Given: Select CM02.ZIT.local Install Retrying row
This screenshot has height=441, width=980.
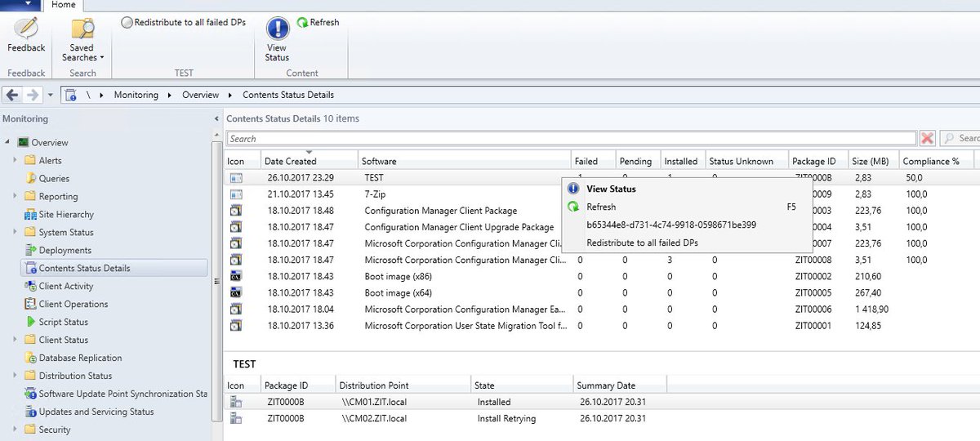Looking at the screenshot, I should (x=602, y=418).
